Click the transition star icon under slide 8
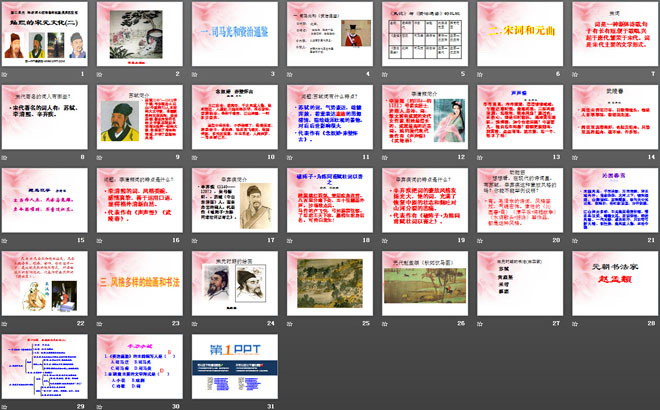This screenshot has width=660, height=410. pos(5,157)
